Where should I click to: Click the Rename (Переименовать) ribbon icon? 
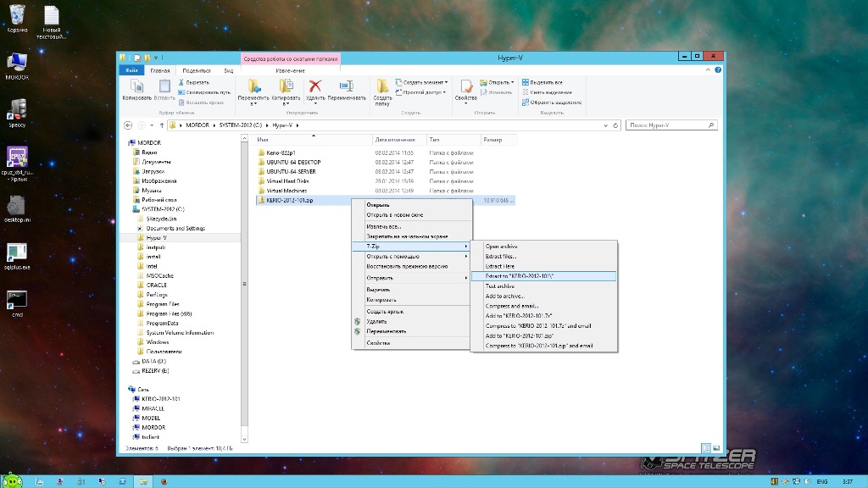[347, 87]
